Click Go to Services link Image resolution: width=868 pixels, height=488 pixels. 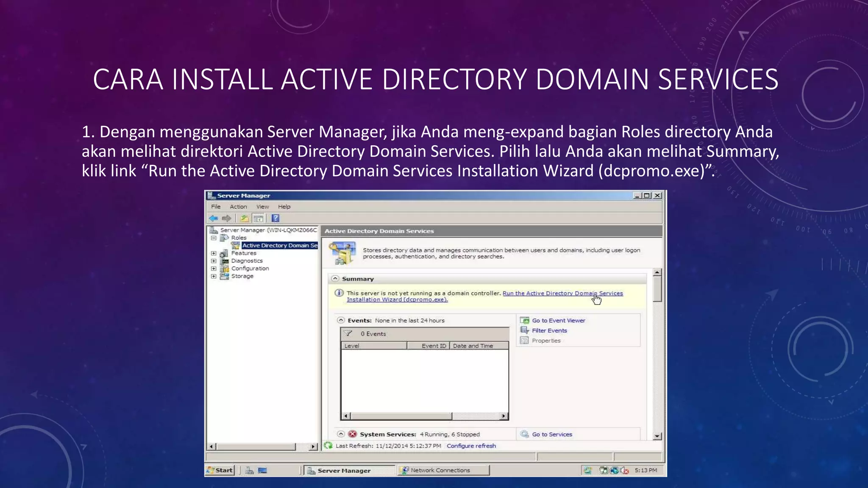tap(552, 435)
